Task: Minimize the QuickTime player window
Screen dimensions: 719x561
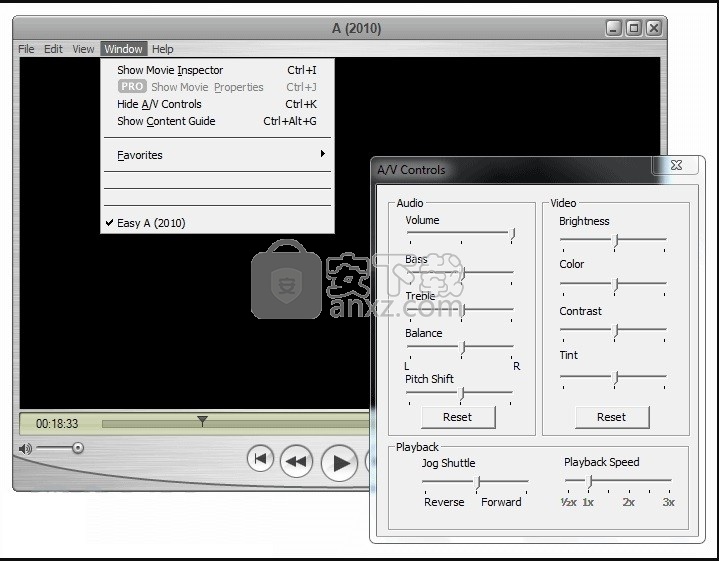Action: (614, 28)
